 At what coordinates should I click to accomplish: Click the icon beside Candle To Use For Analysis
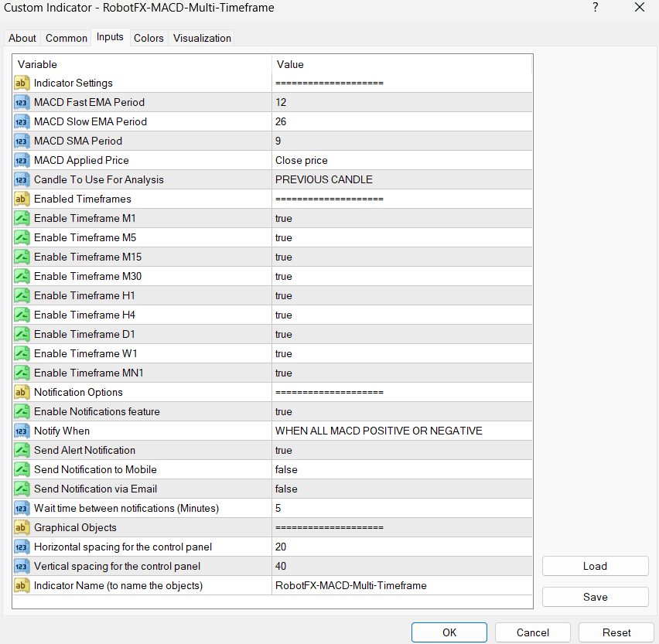[22, 179]
